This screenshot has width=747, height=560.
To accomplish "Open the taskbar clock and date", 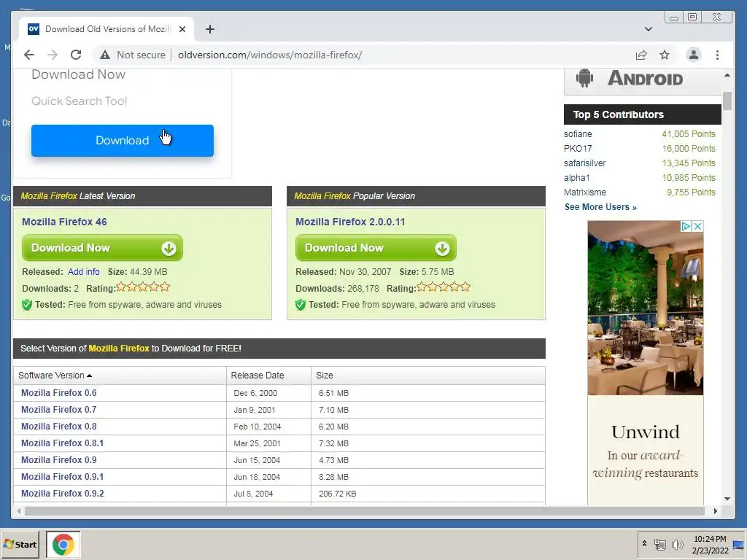I will pos(711,544).
